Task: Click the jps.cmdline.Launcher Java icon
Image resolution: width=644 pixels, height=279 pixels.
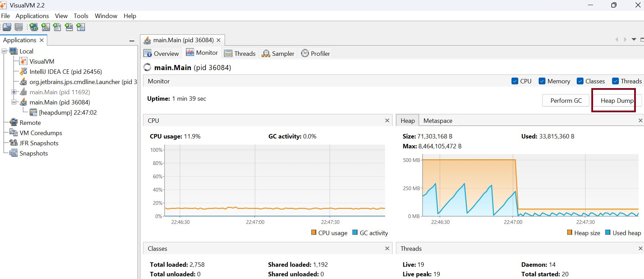Action: point(23,82)
